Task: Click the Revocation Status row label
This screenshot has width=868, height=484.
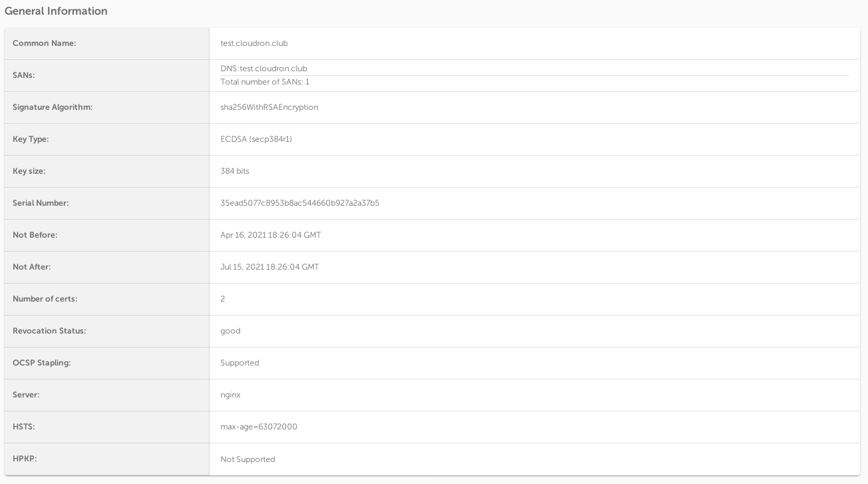Action: (49, 331)
